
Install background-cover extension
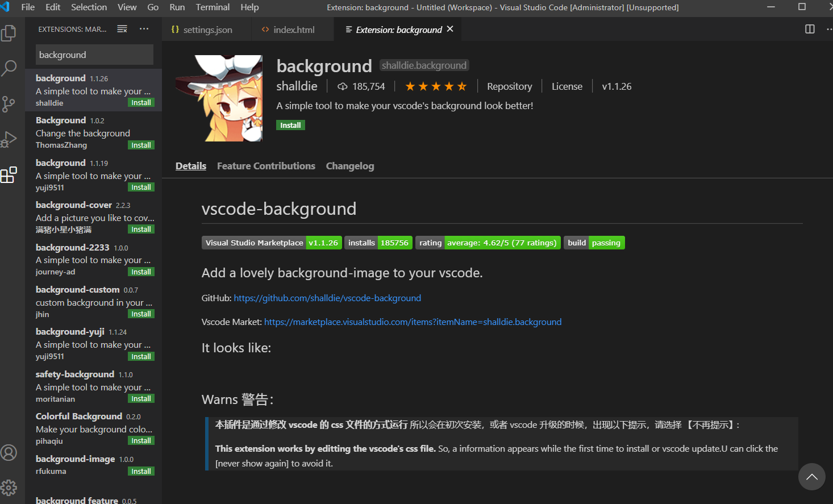(x=141, y=230)
